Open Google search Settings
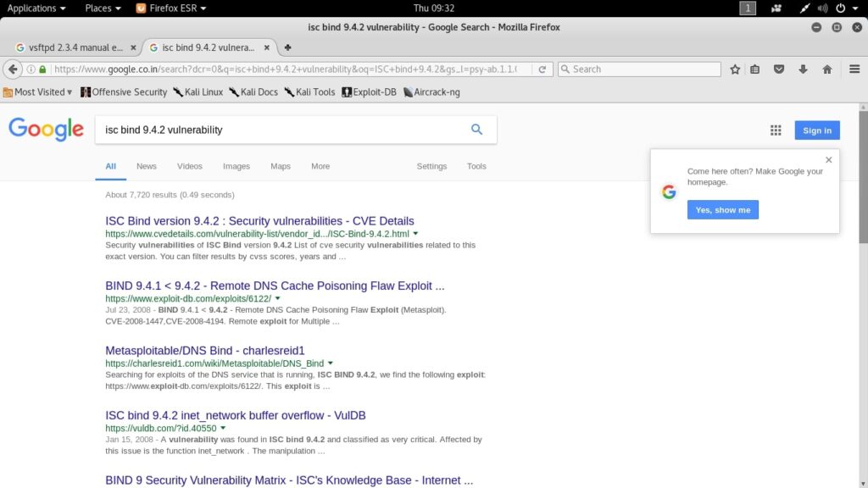The height and width of the screenshot is (488, 868). 431,166
